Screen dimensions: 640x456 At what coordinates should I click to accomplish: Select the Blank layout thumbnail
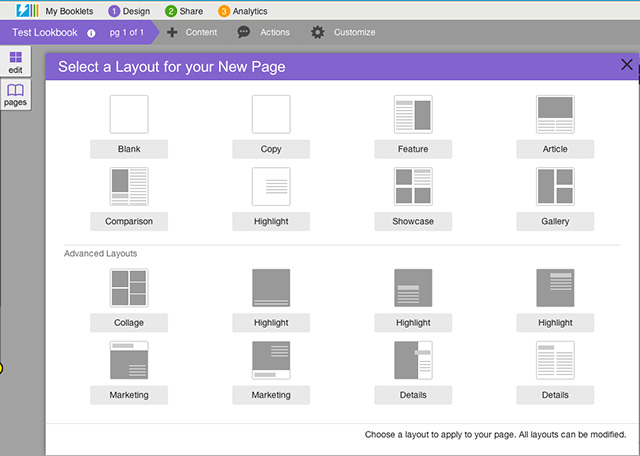[x=129, y=114]
